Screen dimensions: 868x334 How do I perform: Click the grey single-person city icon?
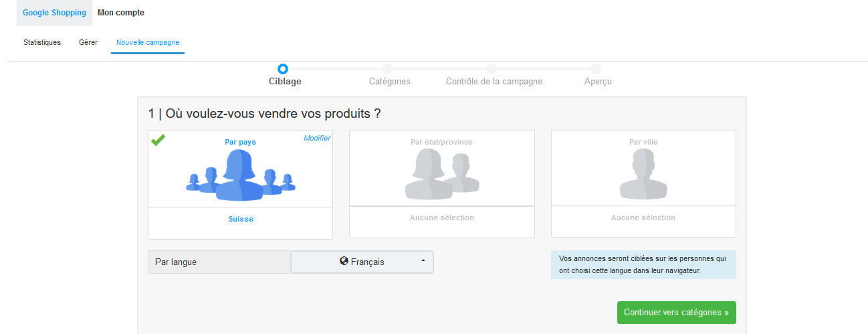(643, 175)
